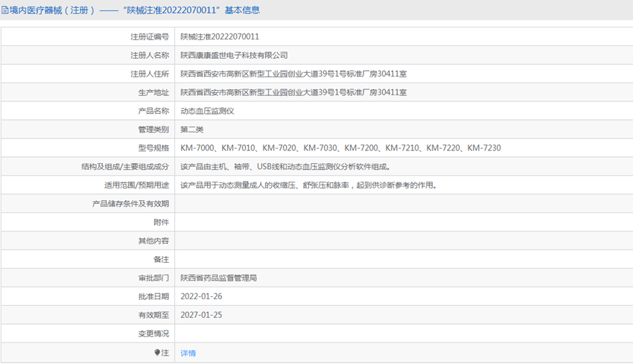Click the 产品名称 label
This screenshot has height=364, width=633.
[x=153, y=111]
